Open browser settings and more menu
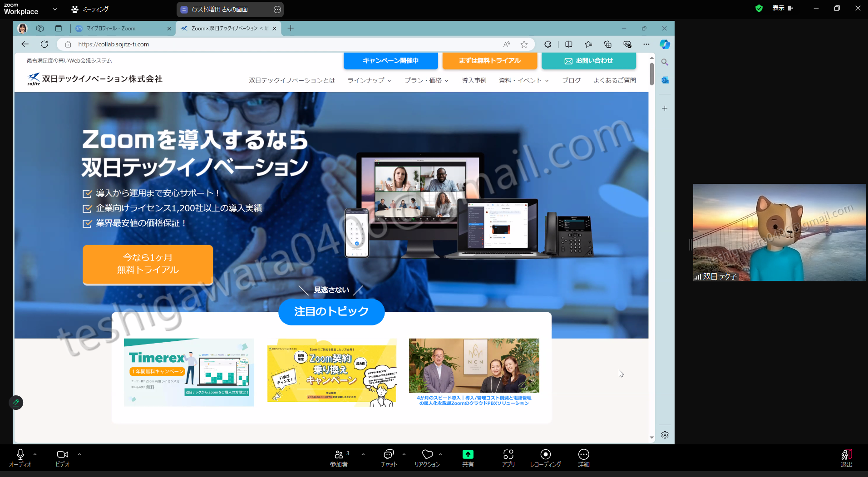 (x=646, y=44)
